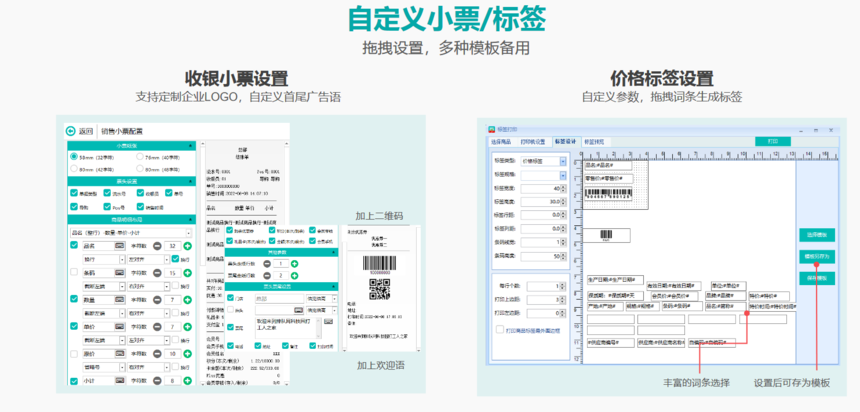Click the keyboard icon in the 单价 field
This screenshot has height=412, width=860.
click(120, 327)
